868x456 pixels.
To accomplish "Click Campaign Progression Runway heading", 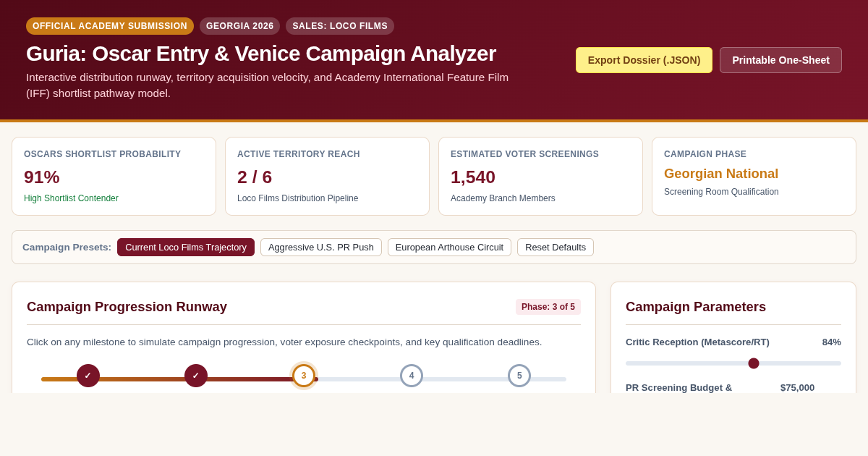I will coord(127,307).
